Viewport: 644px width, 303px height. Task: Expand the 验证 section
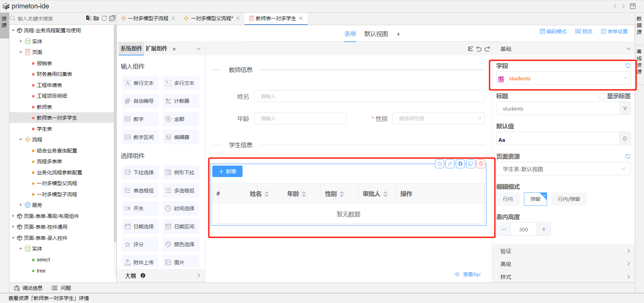pos(563,251)
